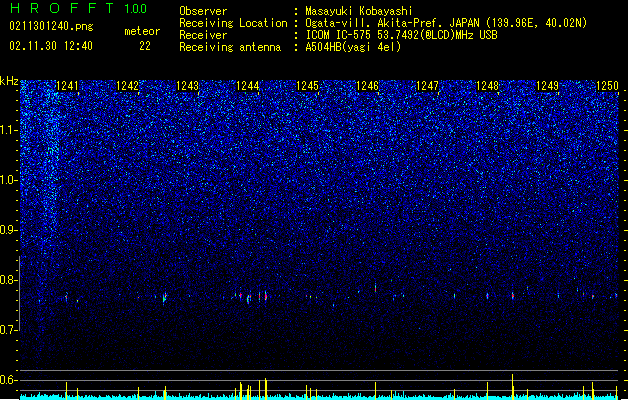Click the 0.8 kHz axis label
Image resolution: width=629 pixels, height=400 pixels.
coord(9,280)
